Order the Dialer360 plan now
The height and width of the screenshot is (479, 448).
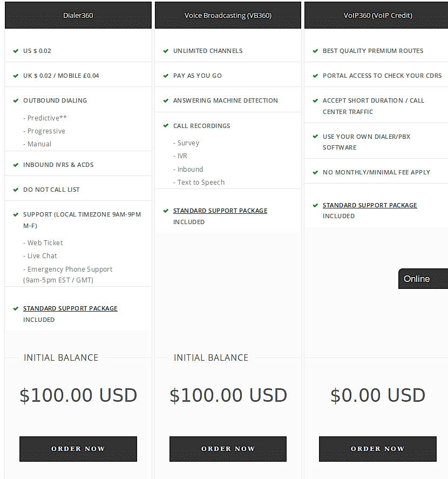[x=78, y=449]
